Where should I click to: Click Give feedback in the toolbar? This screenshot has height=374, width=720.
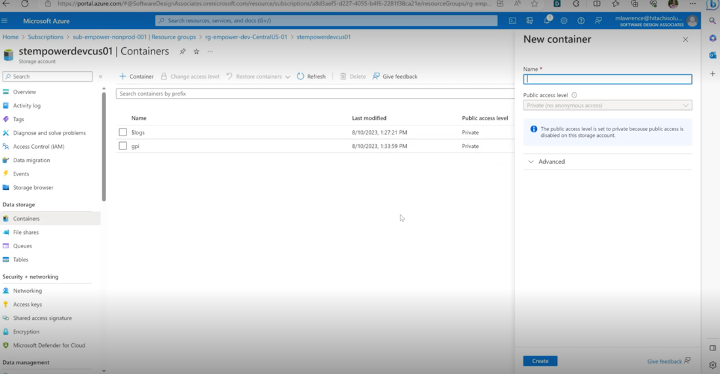pyautogui.click(x=395, y=77)
